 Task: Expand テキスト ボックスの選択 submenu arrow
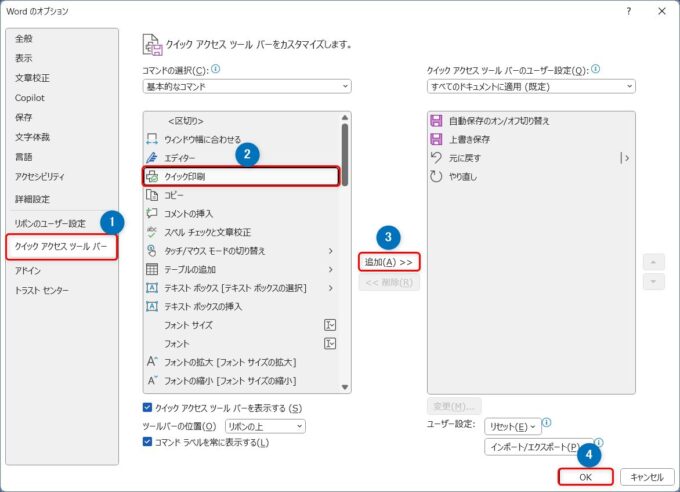coord(330,288)
